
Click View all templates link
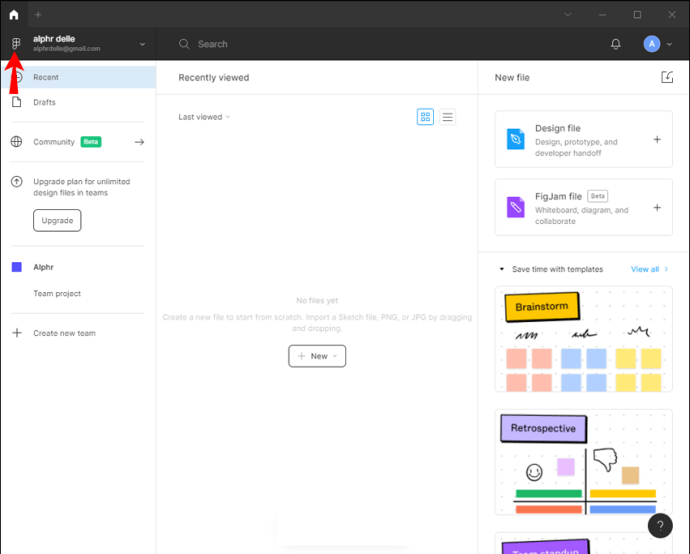[650, 269]
